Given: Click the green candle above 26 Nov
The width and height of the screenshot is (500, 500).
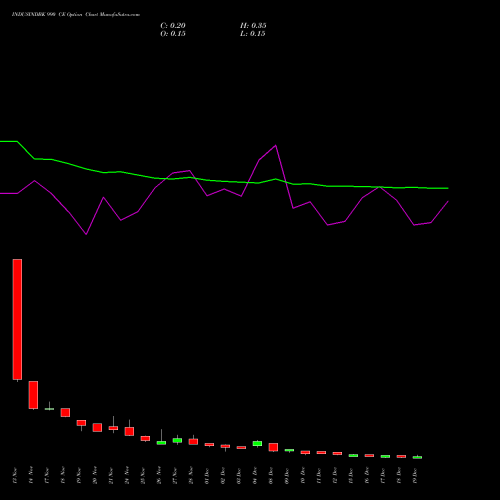Looking at the screenshot, I should coord(161,443).
